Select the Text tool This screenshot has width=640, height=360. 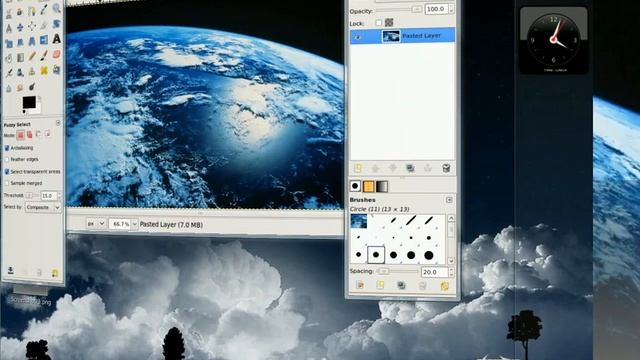tap(56, 39)
